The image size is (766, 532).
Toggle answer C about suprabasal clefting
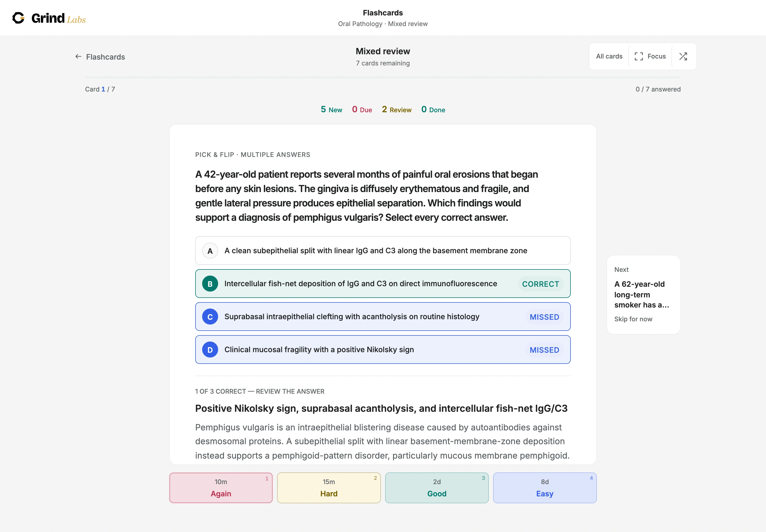(x=383, y=317)
